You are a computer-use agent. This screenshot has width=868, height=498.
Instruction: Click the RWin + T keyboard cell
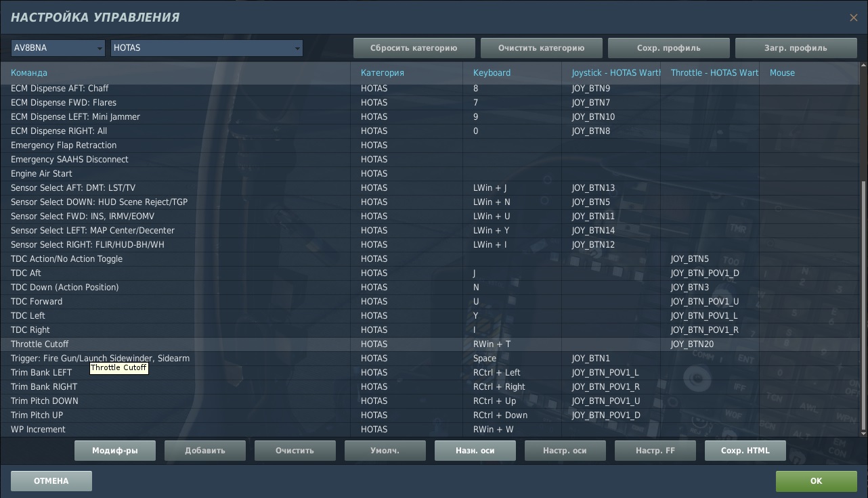(512, 344)
